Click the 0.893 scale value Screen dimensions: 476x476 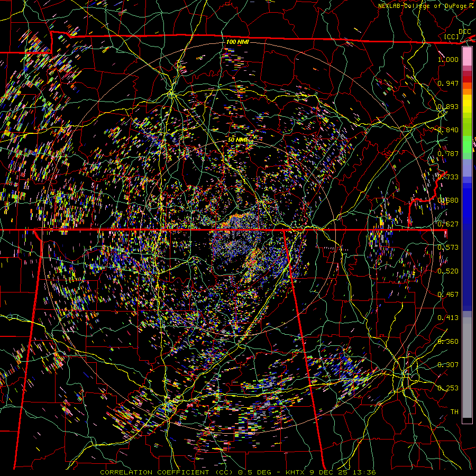(x=448, y=106)
